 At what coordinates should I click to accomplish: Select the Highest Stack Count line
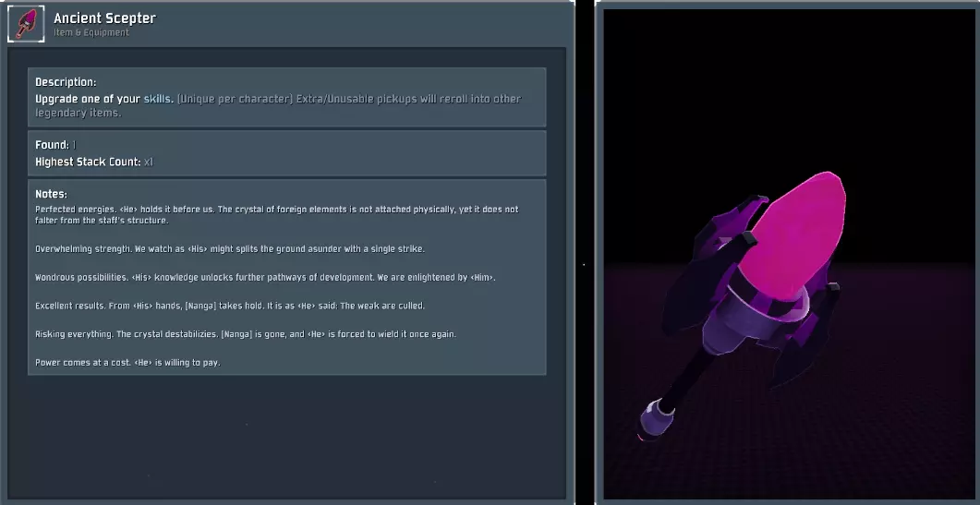tap(94, 162)
